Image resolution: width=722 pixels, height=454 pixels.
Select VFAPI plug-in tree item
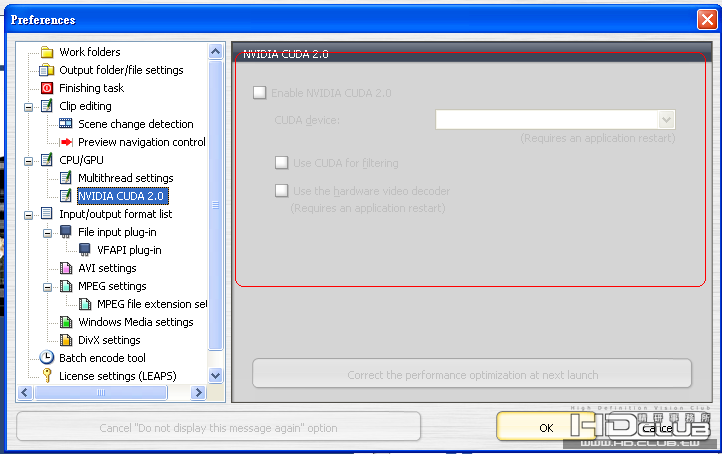click(129, 250)
